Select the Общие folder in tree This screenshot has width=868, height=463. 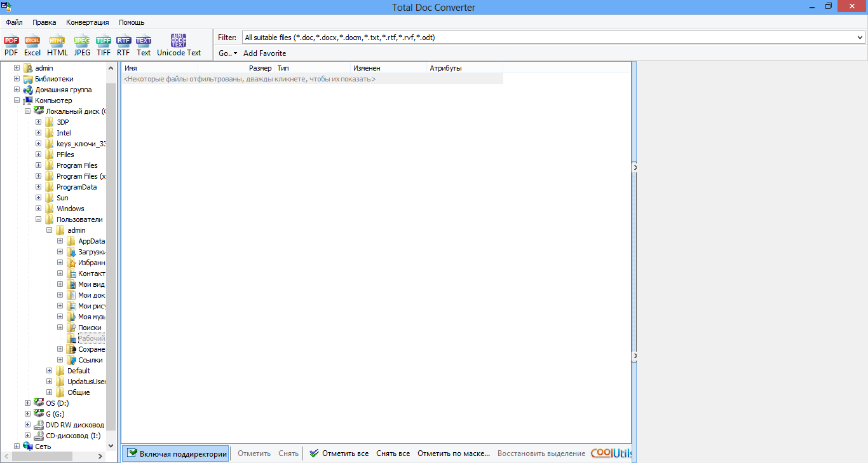[79, 392]
